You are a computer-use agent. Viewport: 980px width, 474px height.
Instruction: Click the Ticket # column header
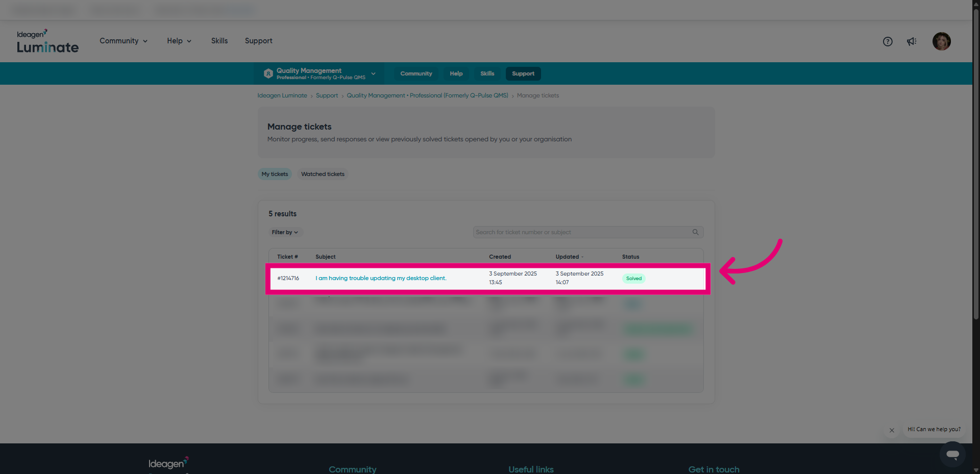287,257
